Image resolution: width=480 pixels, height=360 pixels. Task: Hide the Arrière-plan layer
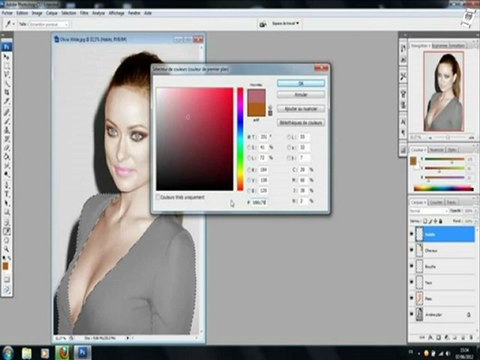coord(412,314)
